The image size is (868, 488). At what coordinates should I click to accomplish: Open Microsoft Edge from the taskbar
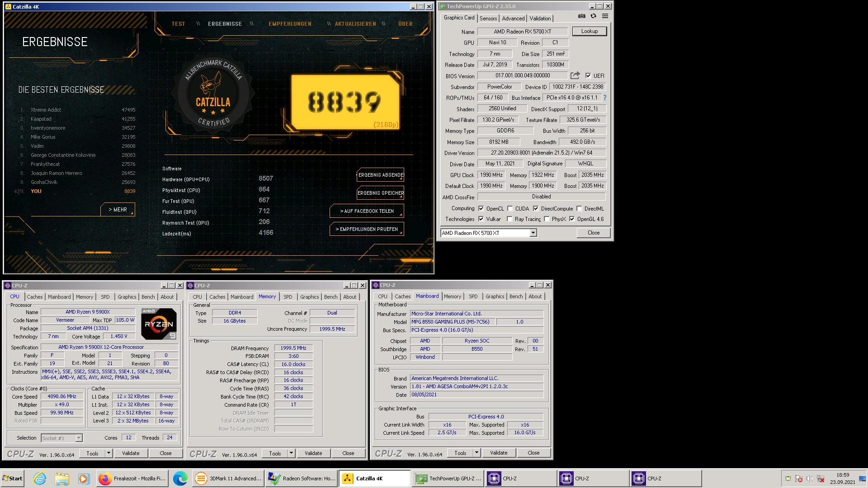click(180, 479)
